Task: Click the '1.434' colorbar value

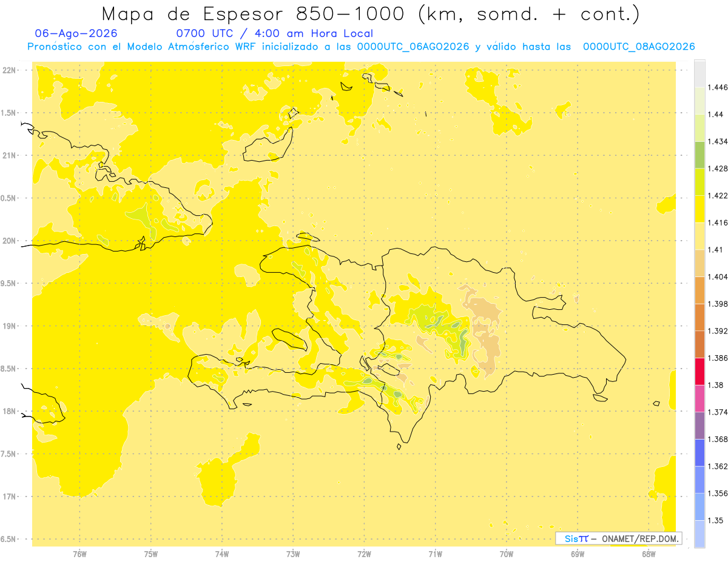Action: pos(718,141)
